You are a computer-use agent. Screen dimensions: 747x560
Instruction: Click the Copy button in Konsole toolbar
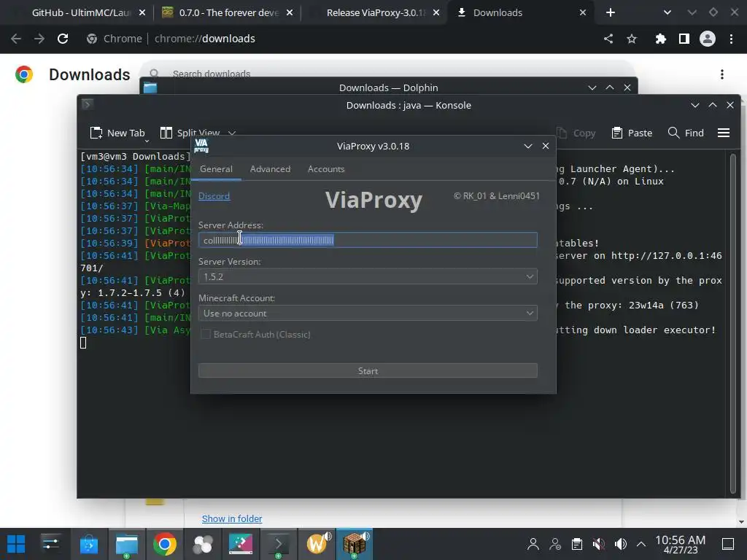pyautogui.click(x=576, y=133)
